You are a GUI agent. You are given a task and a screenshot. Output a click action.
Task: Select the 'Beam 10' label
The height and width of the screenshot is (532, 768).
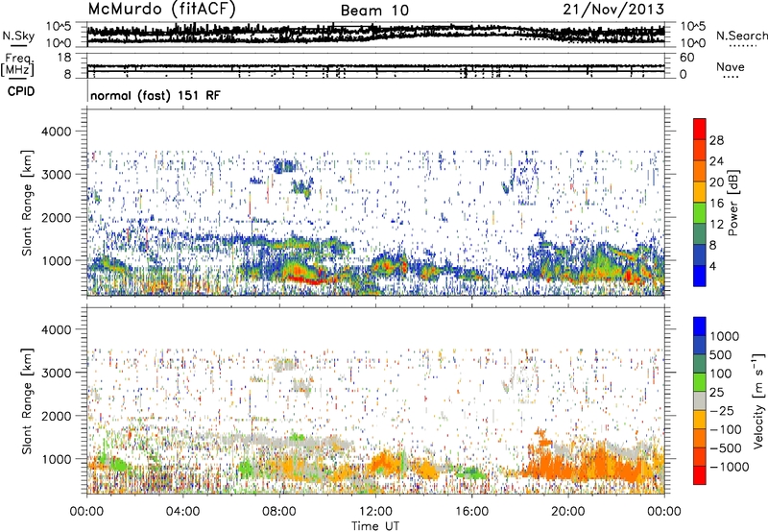coord(374,11)
